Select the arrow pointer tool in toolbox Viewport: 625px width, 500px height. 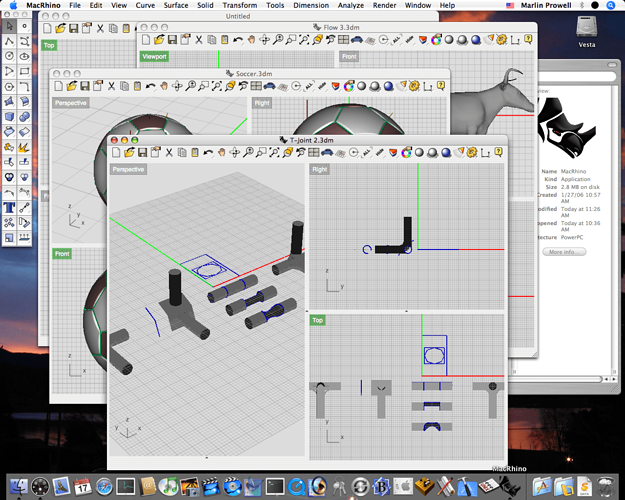[x=10, y=26]
